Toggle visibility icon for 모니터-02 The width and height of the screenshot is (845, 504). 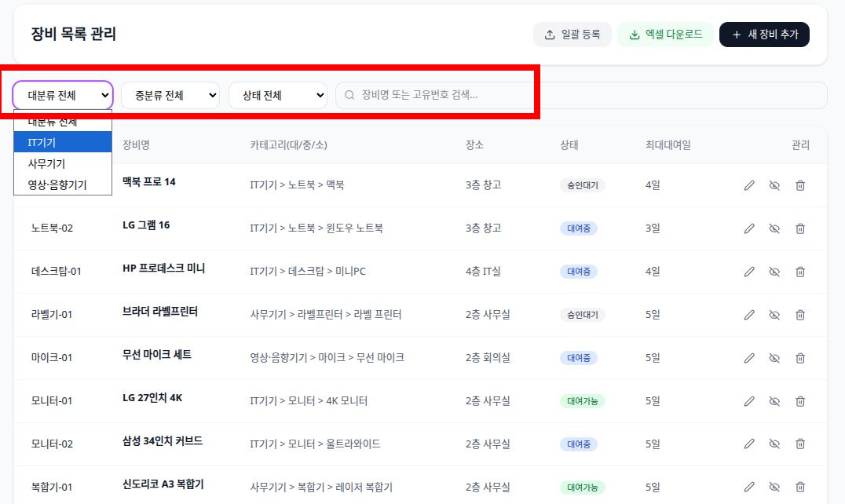pos(774,444)
